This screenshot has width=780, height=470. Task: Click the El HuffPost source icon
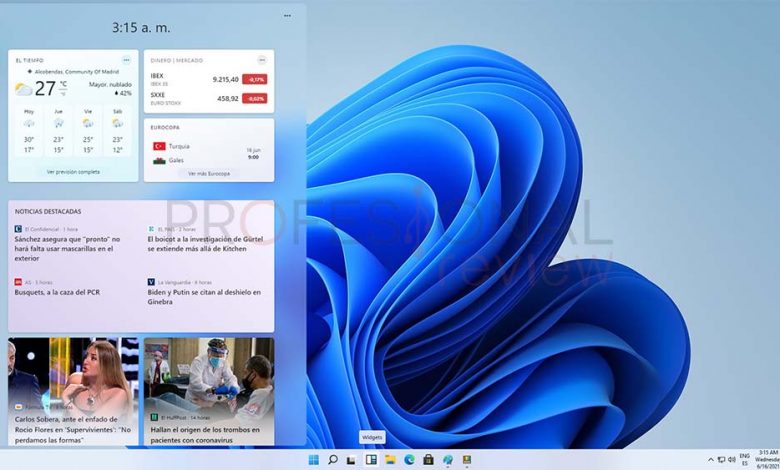pos(154,417)
